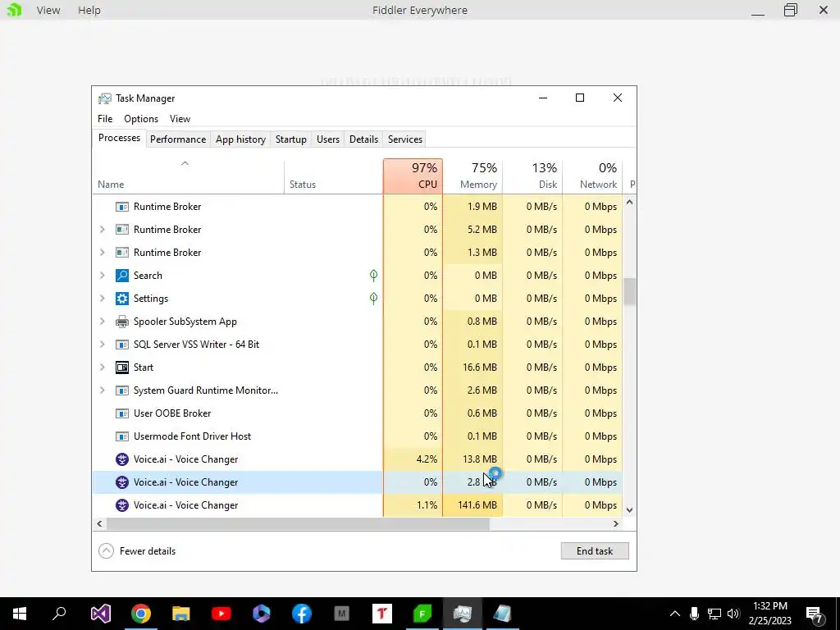Select Voice.ai row using 141.6 MB
Viewport: 840px width, 630px height.
tap(358, 505)
